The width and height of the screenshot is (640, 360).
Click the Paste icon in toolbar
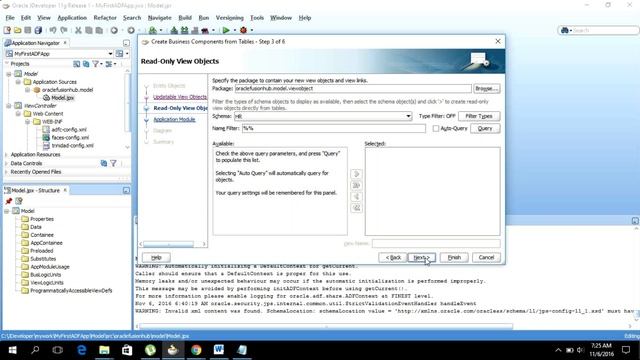(x=99, y=30)
